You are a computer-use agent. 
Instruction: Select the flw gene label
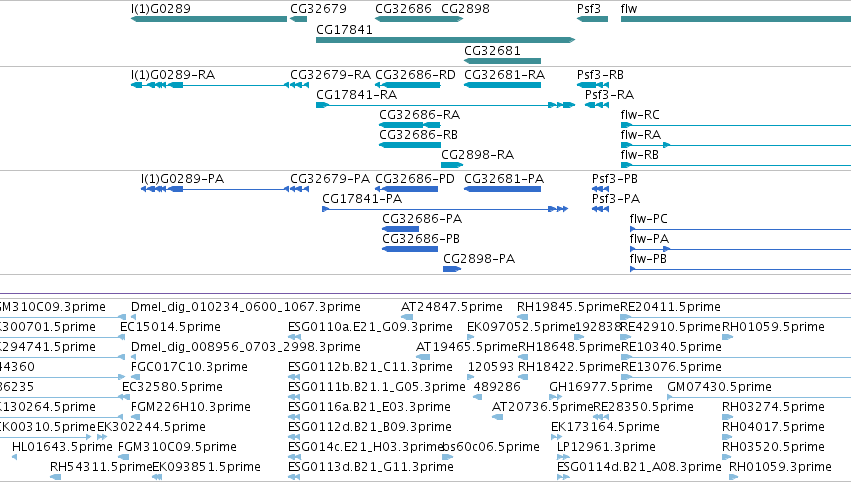click(x=628, y=9)
